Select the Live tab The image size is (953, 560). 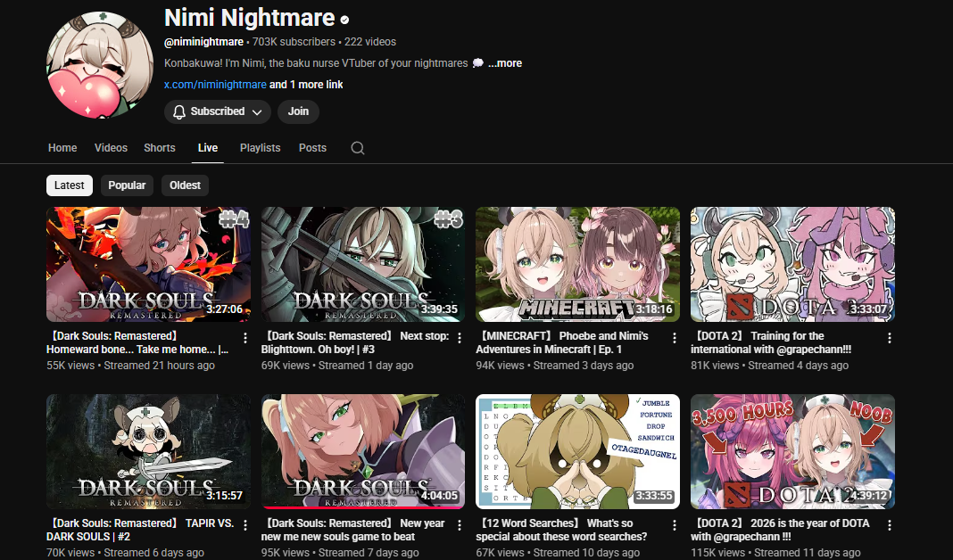208,148
